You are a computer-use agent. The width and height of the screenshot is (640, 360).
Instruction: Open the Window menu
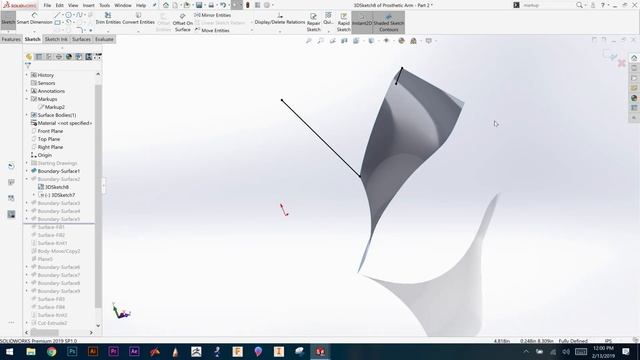[x=123, y=5]
